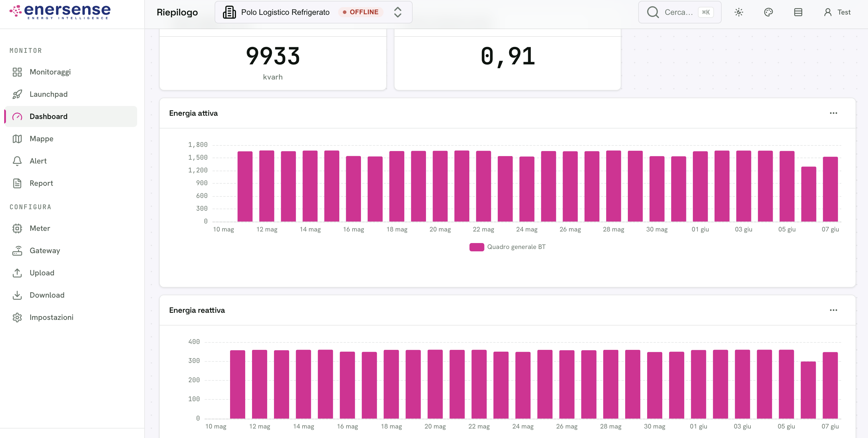The image size is (868, 438).
Task: Go to Launchpad page
Action: point(71,94)
